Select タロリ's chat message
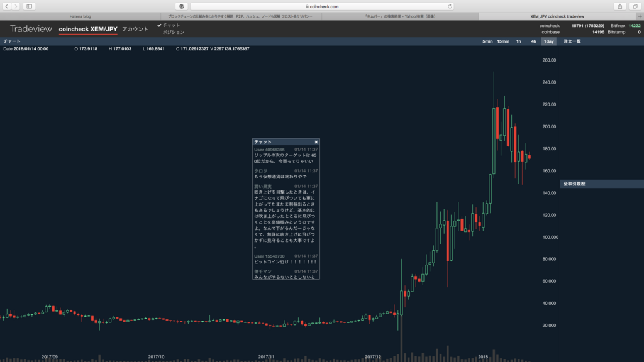Screen dimensions: 644x362 pos(286,174)
